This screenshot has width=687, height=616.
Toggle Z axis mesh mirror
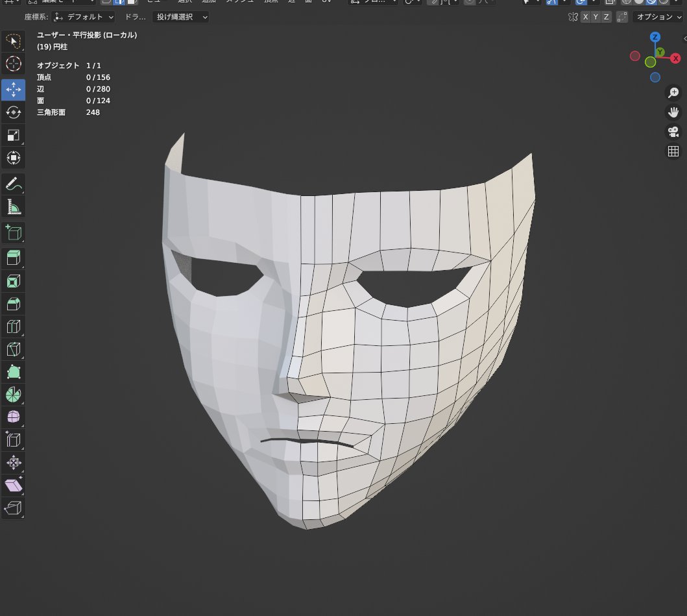[x=607, y=17]
